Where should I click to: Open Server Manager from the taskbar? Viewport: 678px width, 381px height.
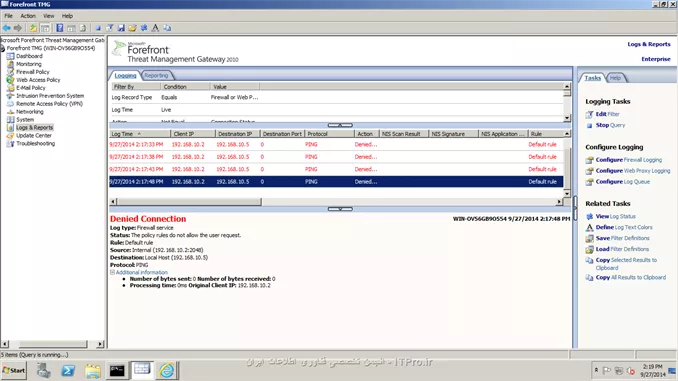[x=43, y=371]
